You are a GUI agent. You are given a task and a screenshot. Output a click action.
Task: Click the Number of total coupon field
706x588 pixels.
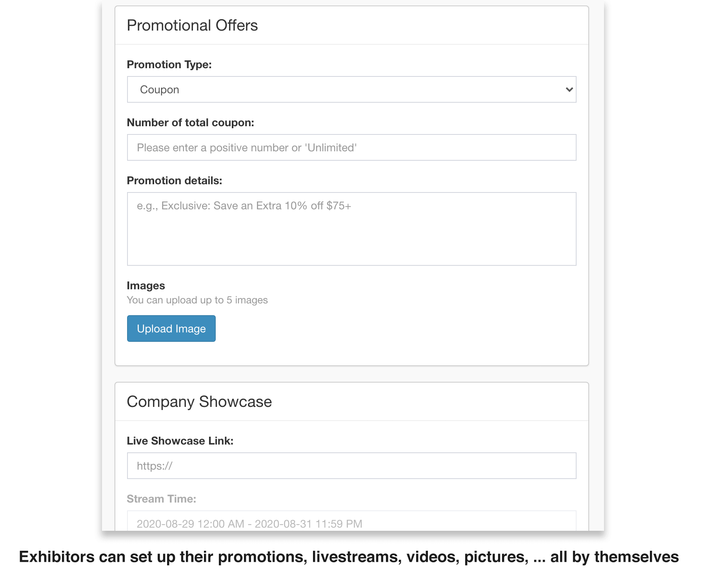tap(351, 147)
